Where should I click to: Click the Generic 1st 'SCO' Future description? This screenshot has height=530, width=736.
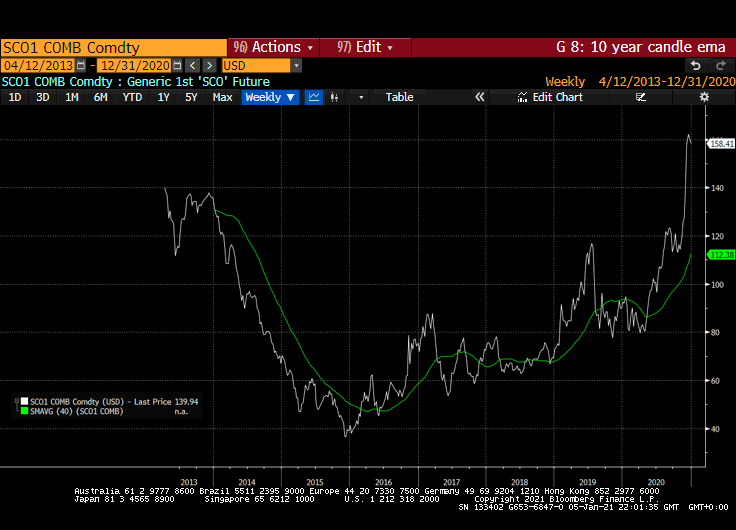click(x=198, y=82)
